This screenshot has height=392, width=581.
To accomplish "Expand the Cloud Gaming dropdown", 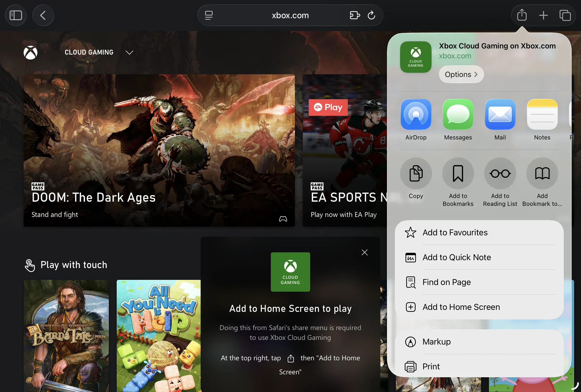I will (129, 52).
